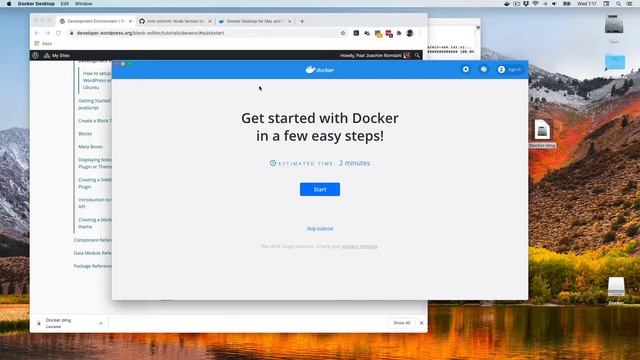This screenshot has height=360, width=640.
Task: Click the Start button in Docker
Action: (320, 189)
